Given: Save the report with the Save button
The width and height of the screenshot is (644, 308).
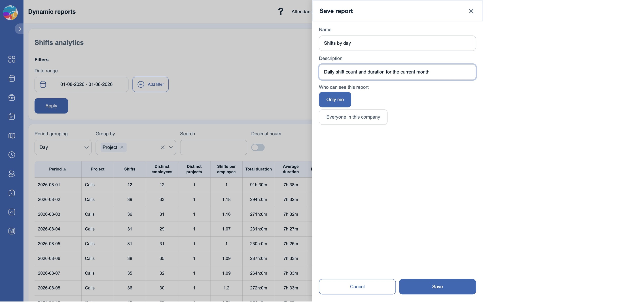Looking at the screenshot, I should coord(437,287).
